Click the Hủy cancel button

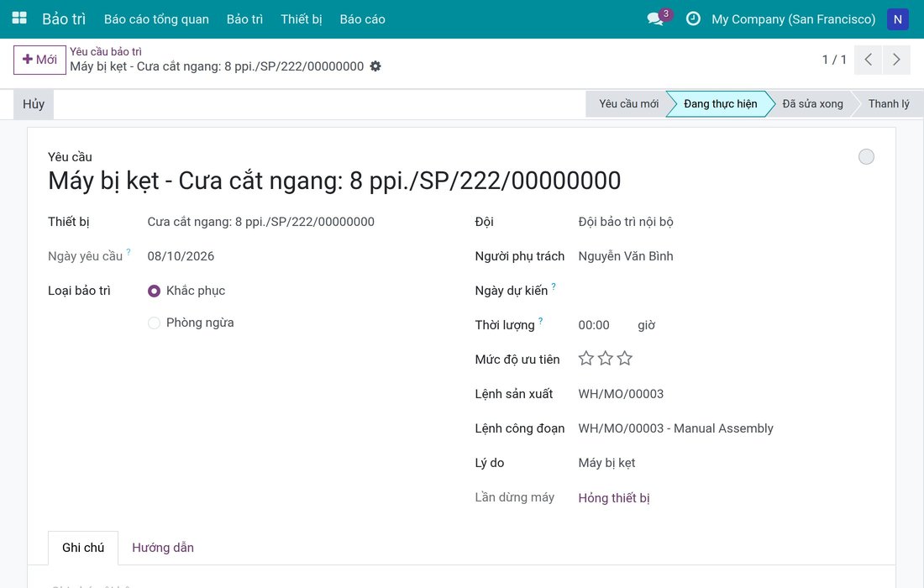click(34, 104)
